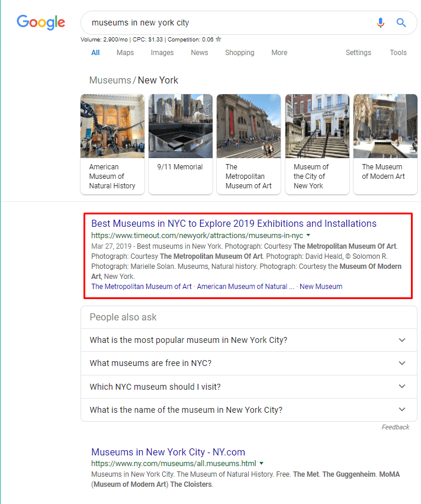Expand What museums are free in NYC

coord(249,363)
